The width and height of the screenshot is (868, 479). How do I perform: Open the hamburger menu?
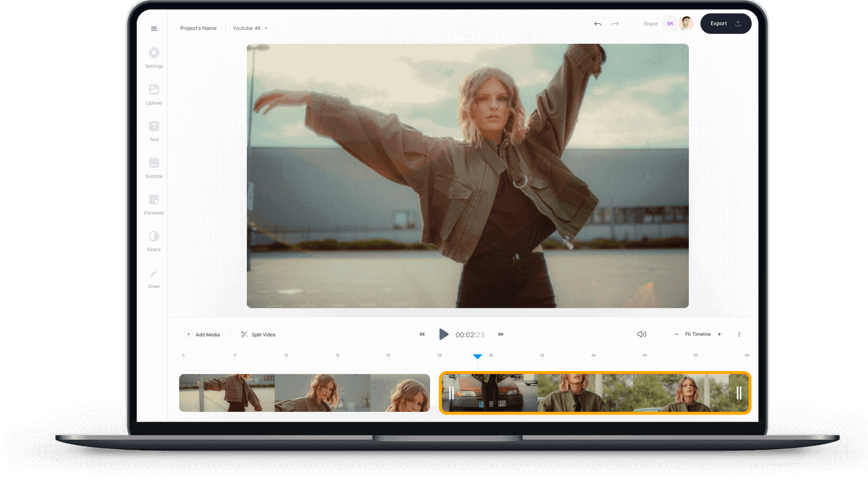click(154, 29)
